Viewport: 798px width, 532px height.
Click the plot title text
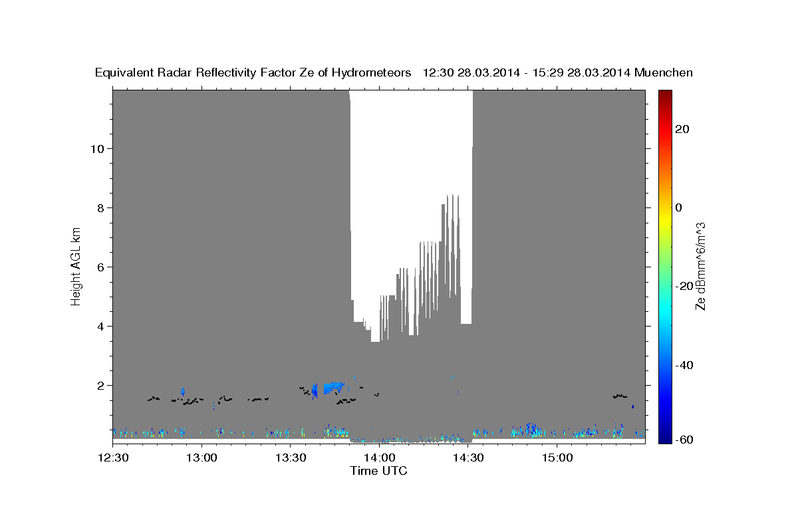[x=394, y=72]
